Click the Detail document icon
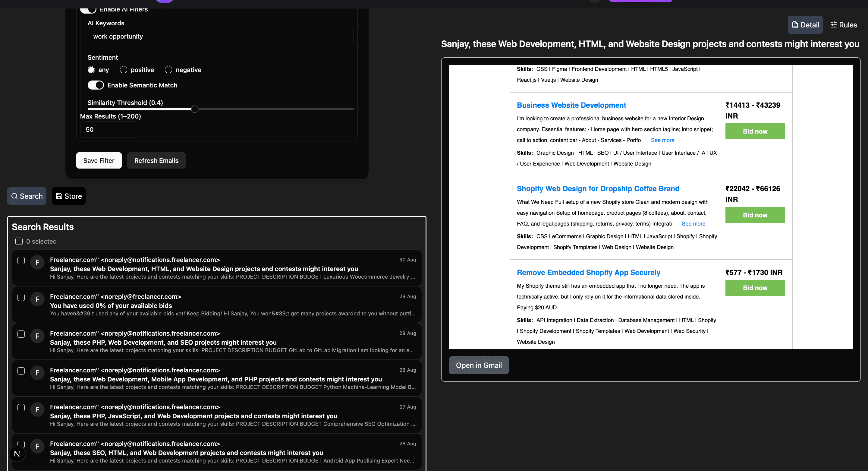This screenshot has height=471, width=868. 795,25
